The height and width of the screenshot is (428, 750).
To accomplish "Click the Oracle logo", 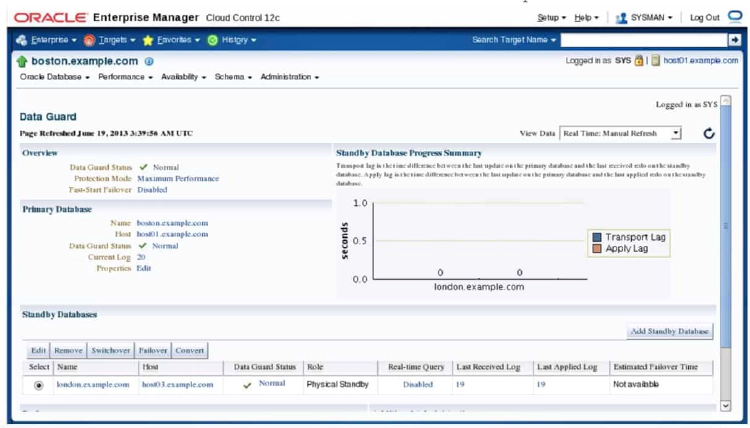I will [x=50, y=18].
